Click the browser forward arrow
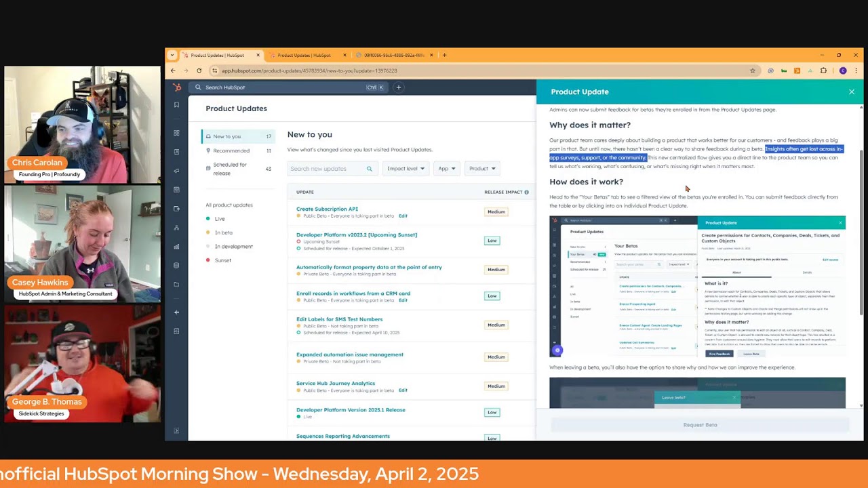Screen dimensions: 868x488 point(186,70)
